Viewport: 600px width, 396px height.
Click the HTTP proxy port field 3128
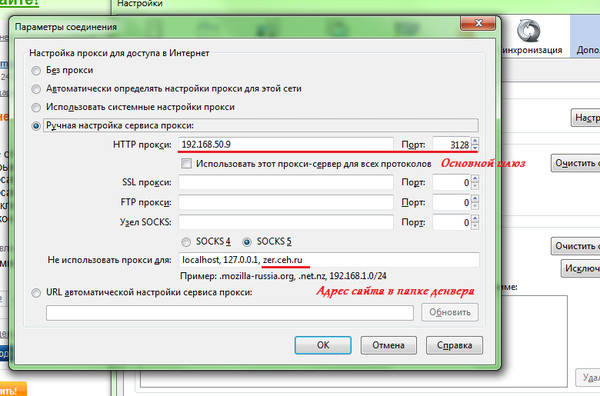452,145
